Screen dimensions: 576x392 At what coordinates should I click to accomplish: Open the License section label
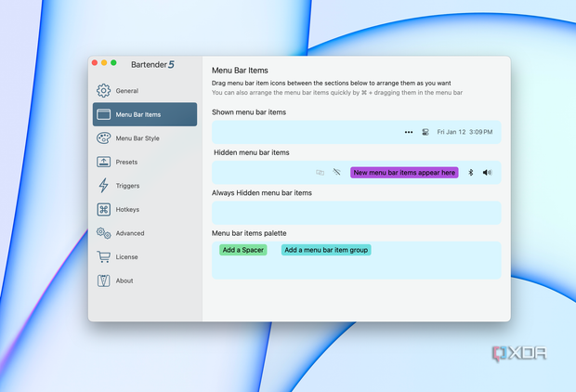pos(126,256)
